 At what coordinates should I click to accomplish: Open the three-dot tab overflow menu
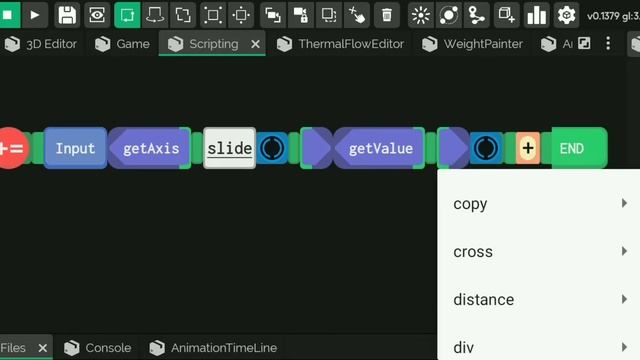[608, 43]
